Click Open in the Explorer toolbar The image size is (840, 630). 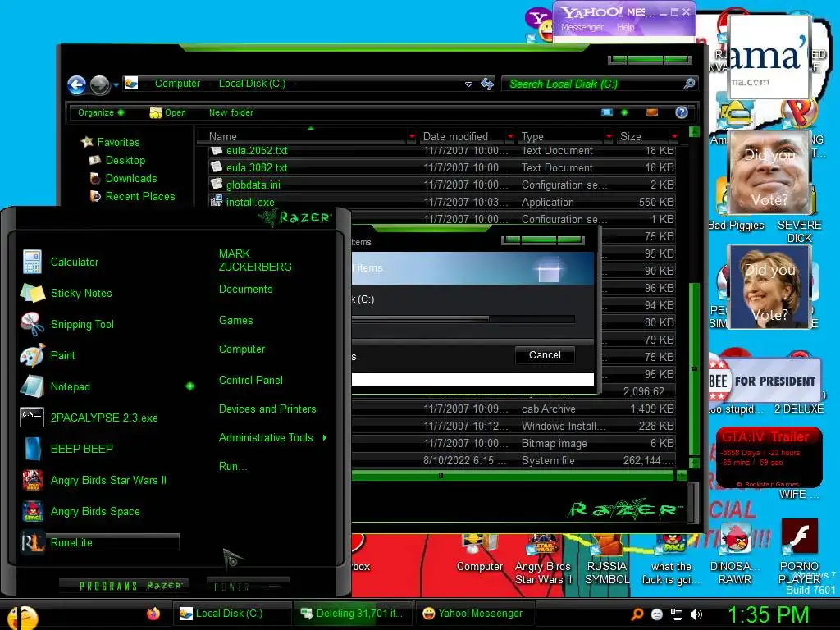tap(168, 112)
